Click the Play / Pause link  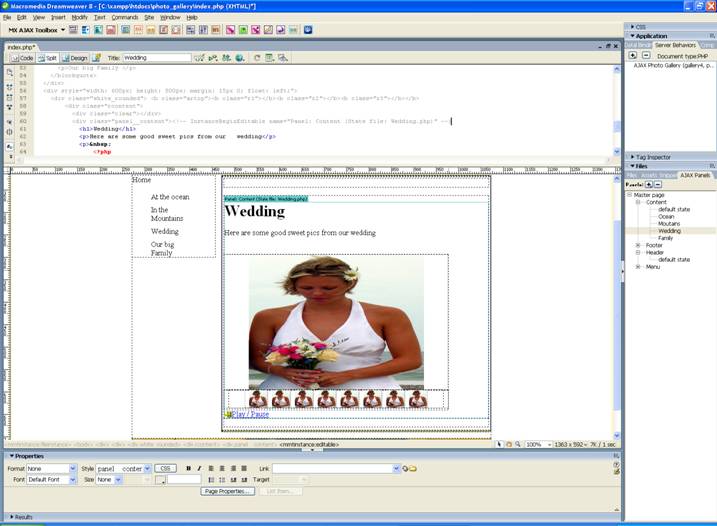tap(250, 414)
